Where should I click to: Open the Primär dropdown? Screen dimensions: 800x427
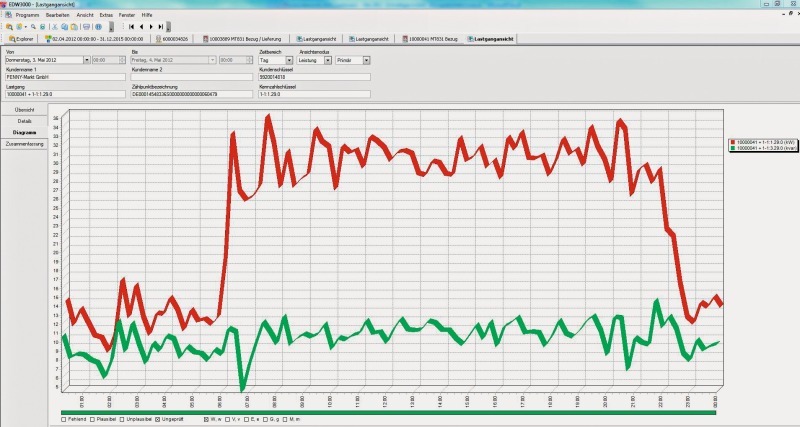tap(366, 60)
